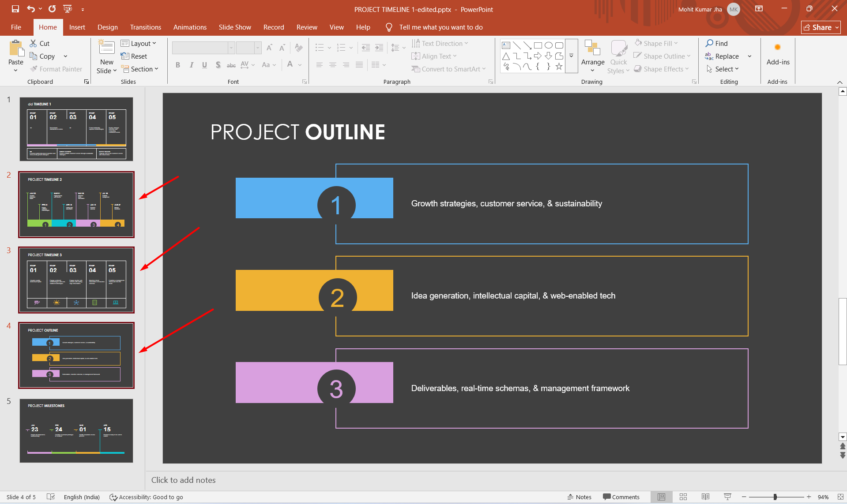Toggle Center alignment

[333, 65]
